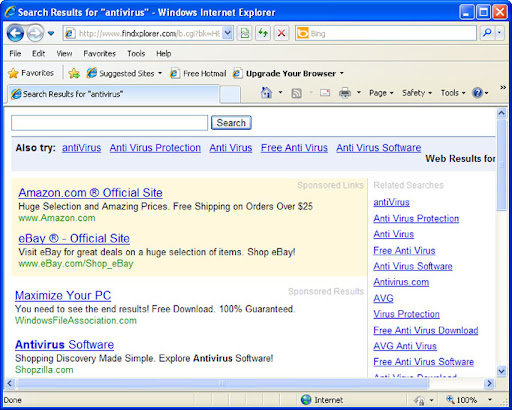Open Upgrade Your Browser dropdown
The height and width of the screenshot is (410, 512).
289,73
